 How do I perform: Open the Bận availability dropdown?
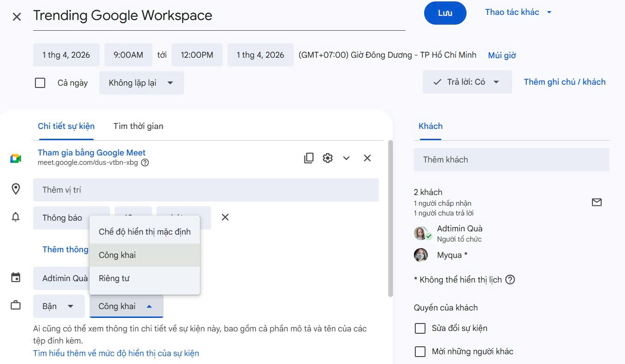59,306
